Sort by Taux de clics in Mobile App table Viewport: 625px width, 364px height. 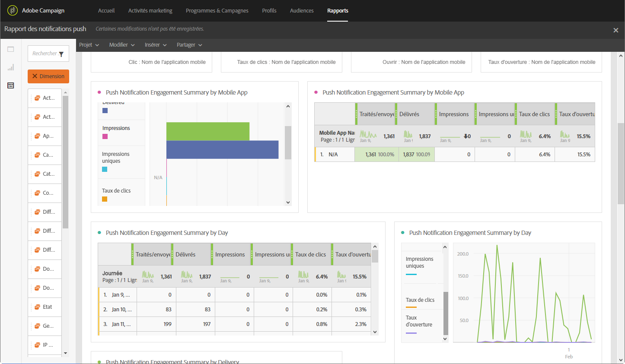pos(535,114)
